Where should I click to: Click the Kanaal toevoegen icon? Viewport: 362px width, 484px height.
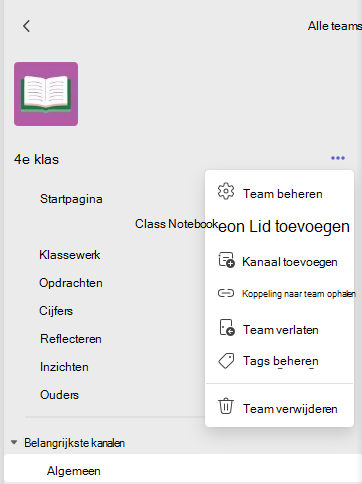pyautogui.click(x=226, y=260)
